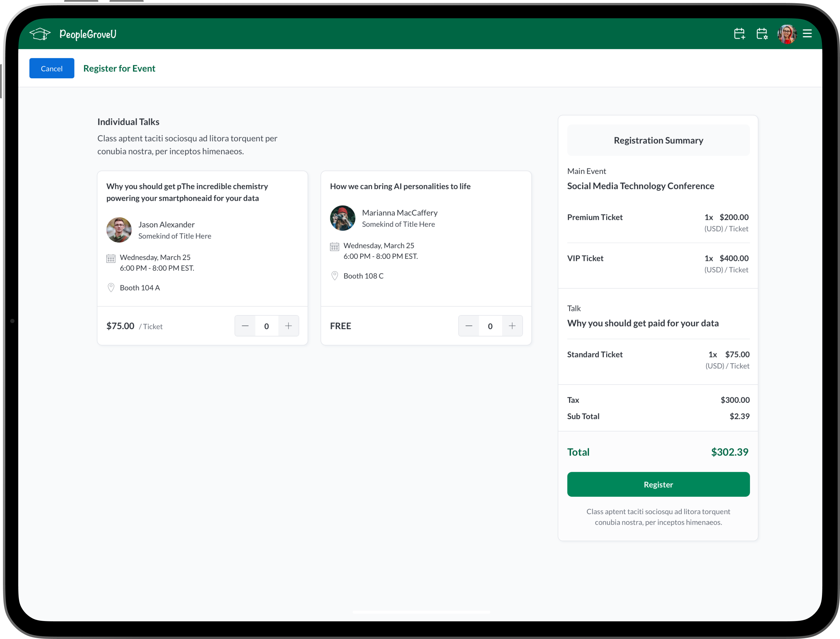The width and height of the screenshot is (840, 639).
Task: Open the hamburger menu in header
Action: [807, 34]
